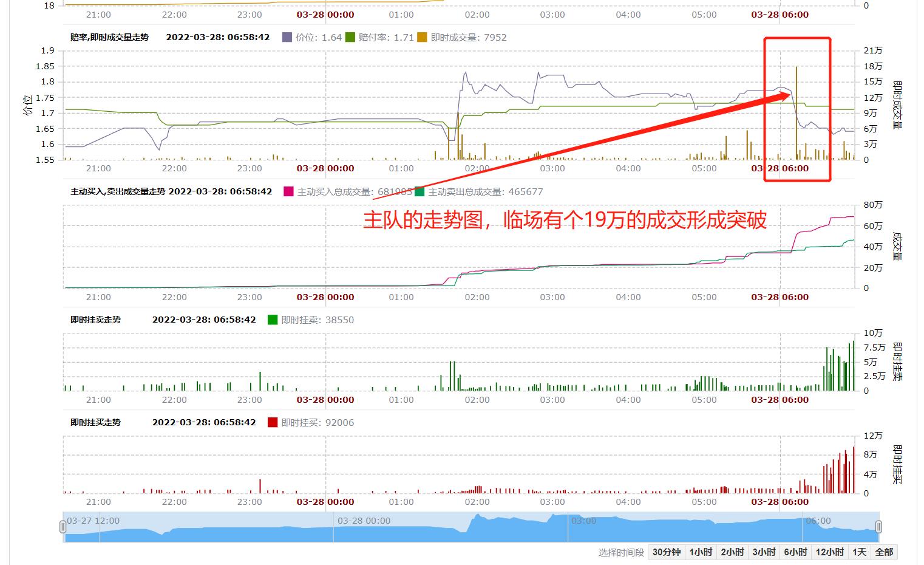Click the 1小时 button
The width and height of the screenshot is (924, 565).
[701, 552]
